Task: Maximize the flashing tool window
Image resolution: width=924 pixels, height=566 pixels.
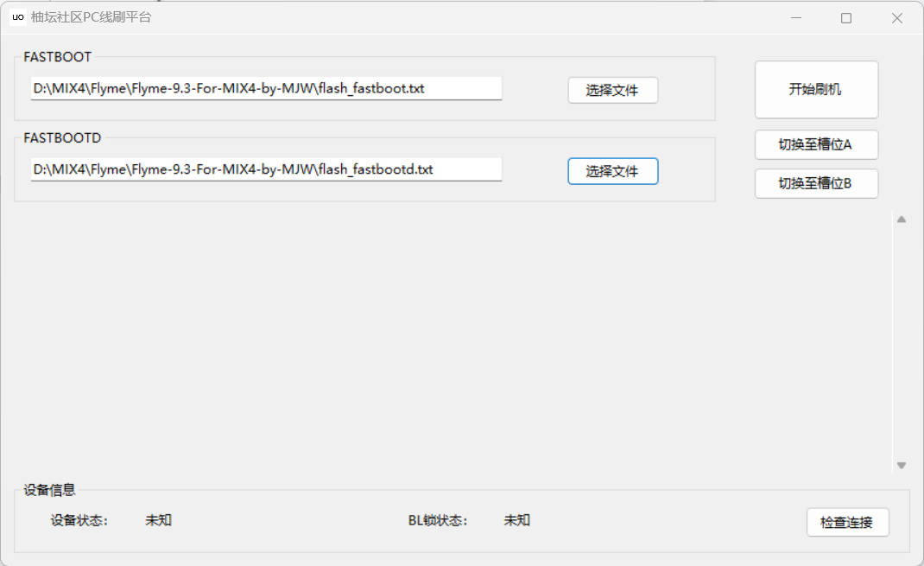Action: (x=846, y=17)
